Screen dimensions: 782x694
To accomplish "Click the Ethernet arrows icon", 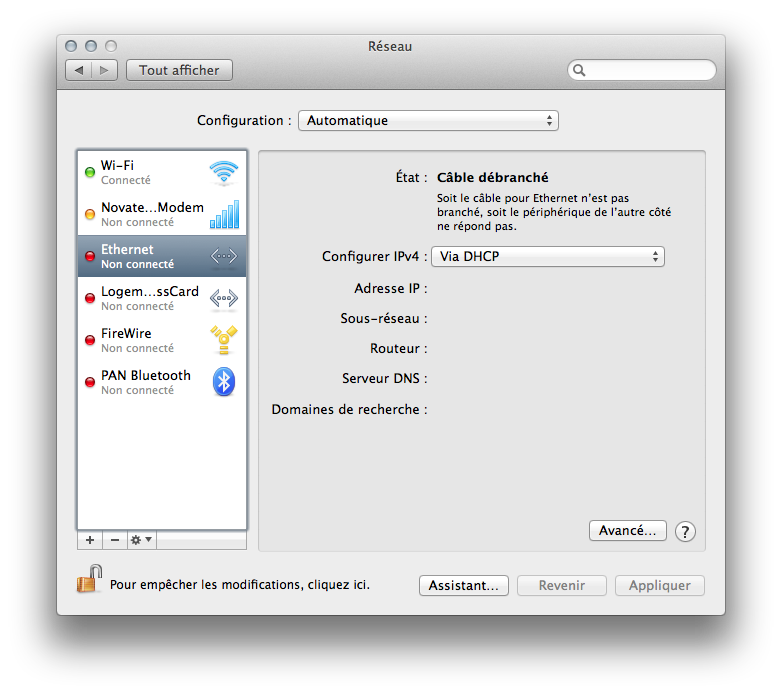I will point(224,256).
